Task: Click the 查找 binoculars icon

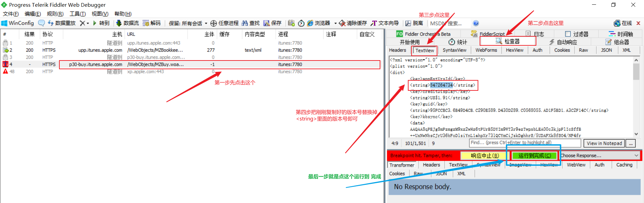Action: [245, 23]
